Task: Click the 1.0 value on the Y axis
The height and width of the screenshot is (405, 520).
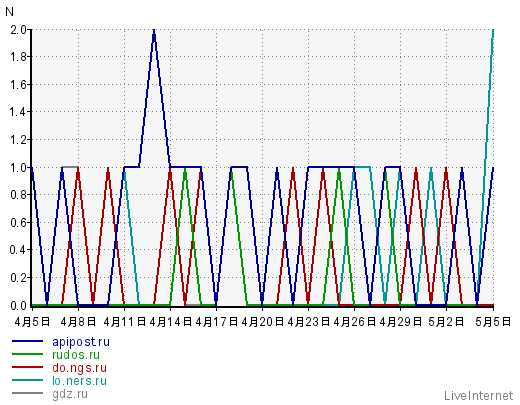Action: tap(18, 167)
